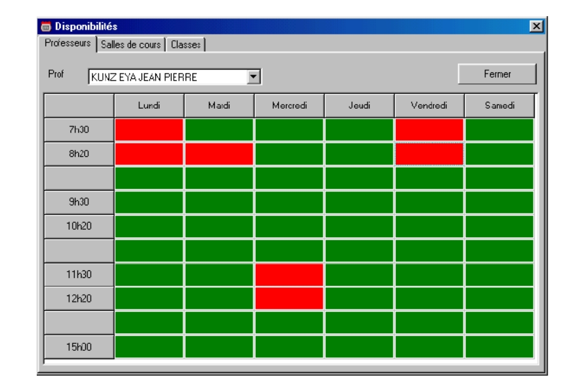This screenshot has width=588, height=392.
Task: Click the Jeudi column header
Action: (359, 106)
